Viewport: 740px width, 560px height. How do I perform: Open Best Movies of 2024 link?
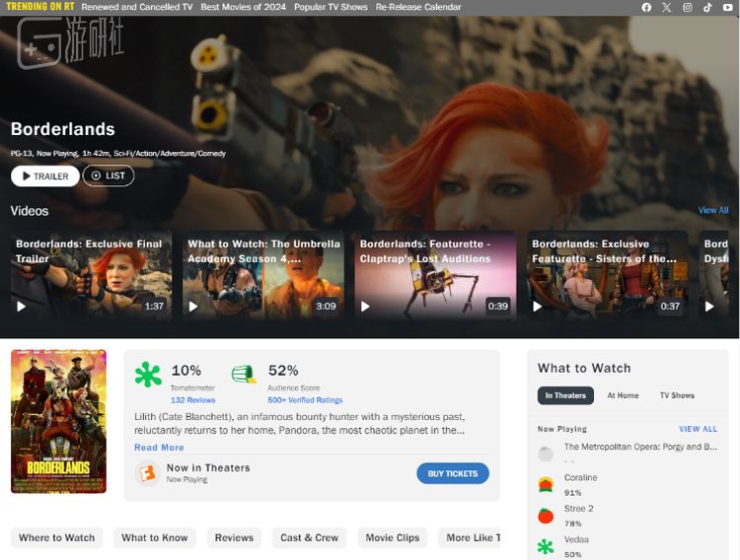243,7
